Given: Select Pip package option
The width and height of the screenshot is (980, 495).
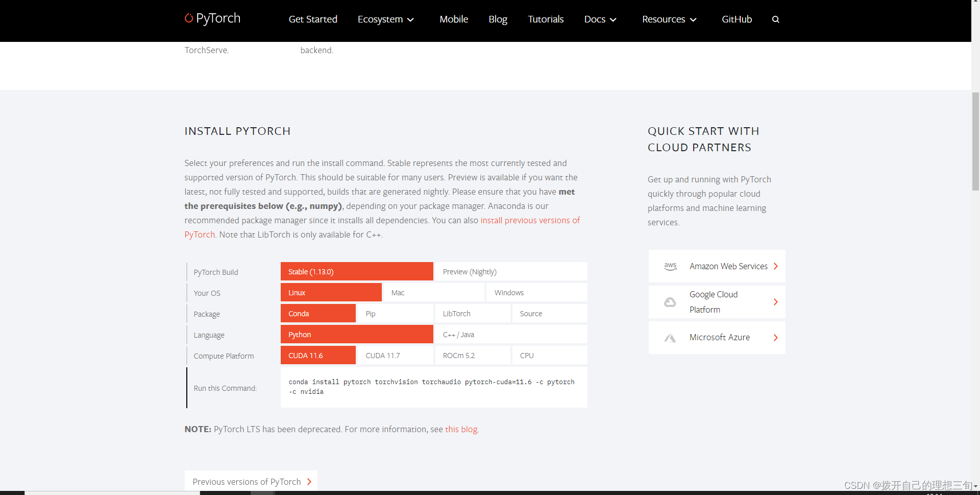Looking at the screenshot, I should pos(396,314).
